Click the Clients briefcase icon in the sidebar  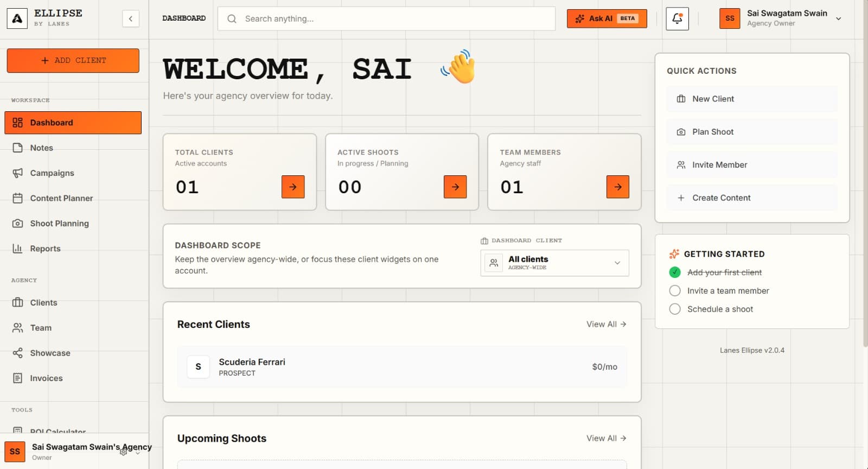click(17, 302)
